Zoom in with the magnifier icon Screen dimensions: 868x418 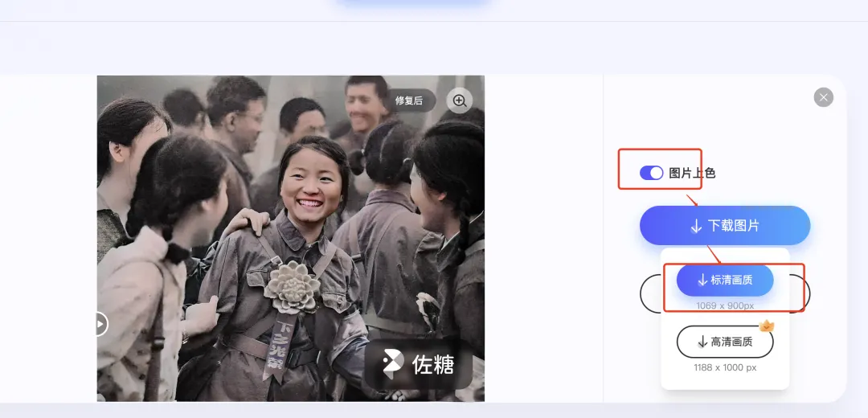[x=460, y=100]
